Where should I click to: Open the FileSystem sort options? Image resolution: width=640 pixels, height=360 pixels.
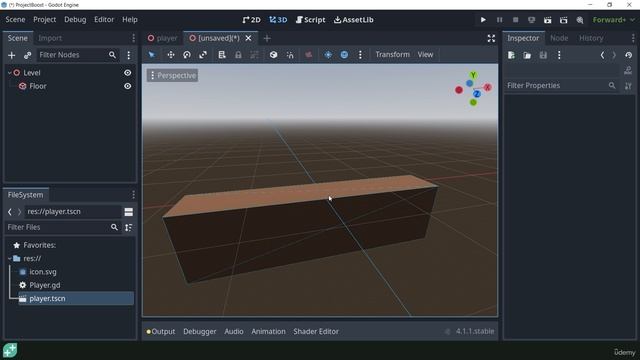pyautogui.click(x=129, y=227)
